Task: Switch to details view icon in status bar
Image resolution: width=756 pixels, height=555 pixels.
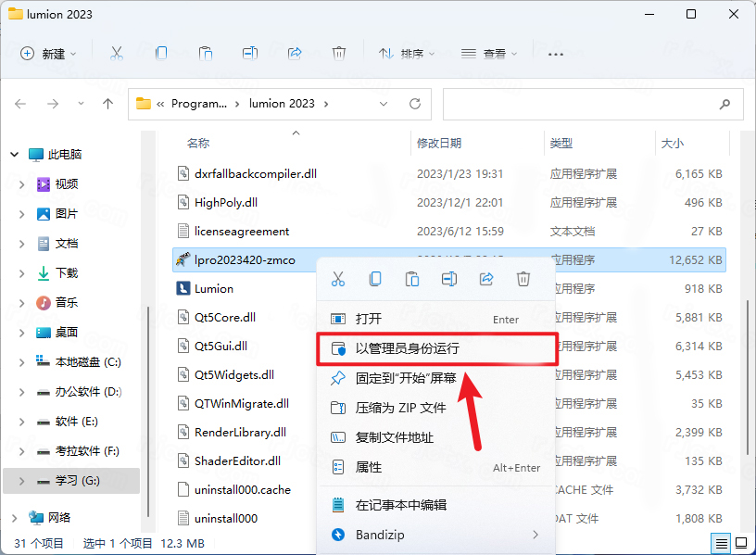Action: tap(722, 544)
